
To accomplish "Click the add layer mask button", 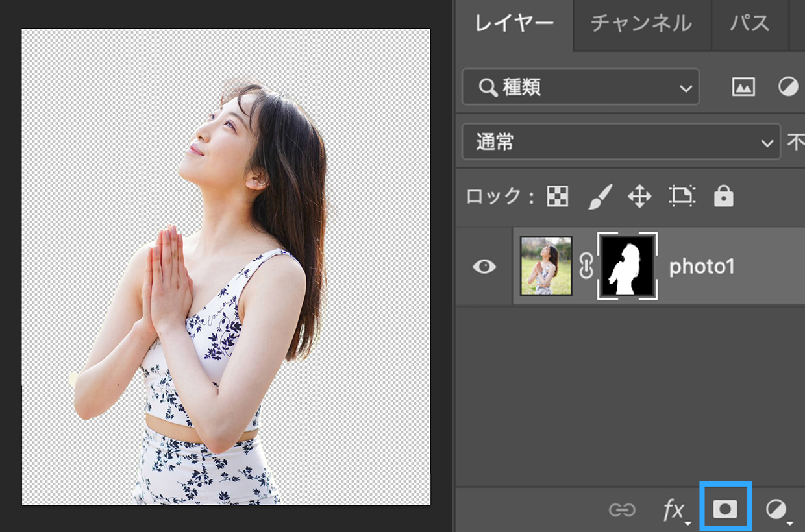I will pyautogui.click(x=725, y=510).
